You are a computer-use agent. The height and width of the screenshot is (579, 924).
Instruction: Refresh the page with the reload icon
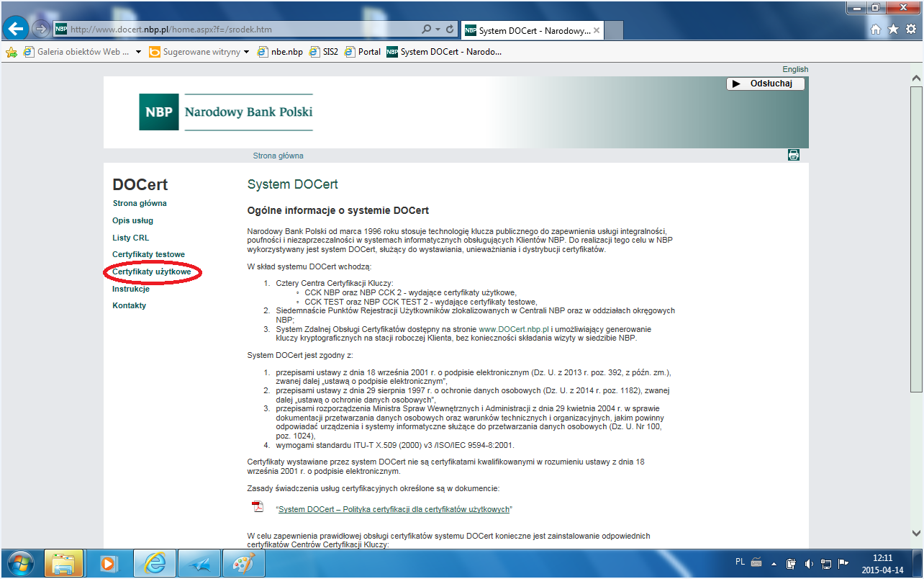[450, 30]
